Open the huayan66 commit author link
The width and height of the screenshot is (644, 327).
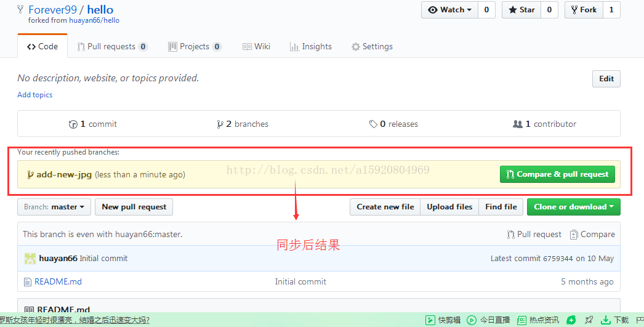[58, 259]
